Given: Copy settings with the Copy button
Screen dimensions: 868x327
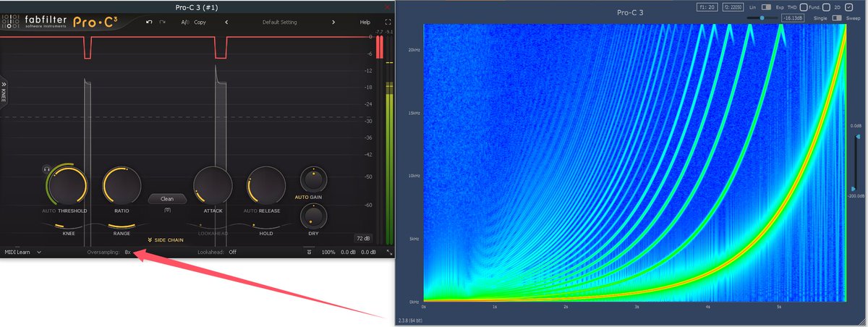Looking at the screenshot, I should 200,22.
